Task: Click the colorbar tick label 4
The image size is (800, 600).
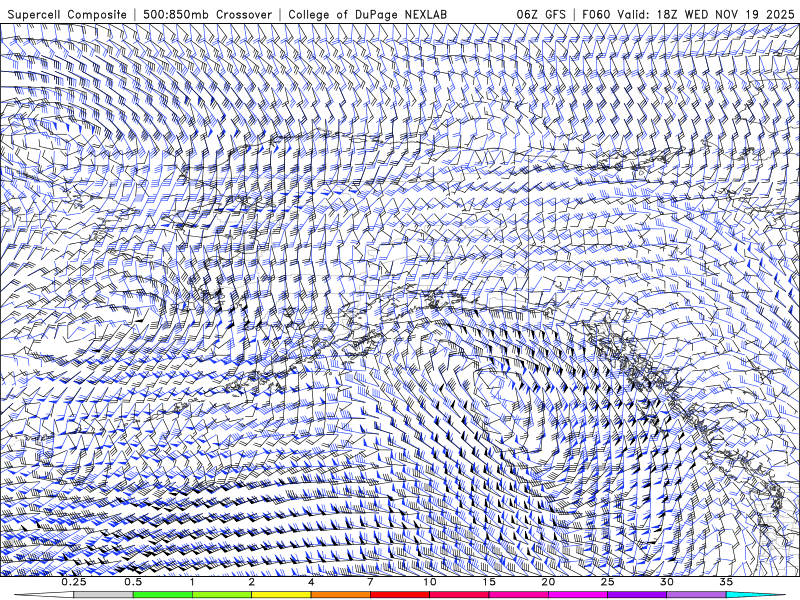Action: pyautogui.click(x=311, y=582)
